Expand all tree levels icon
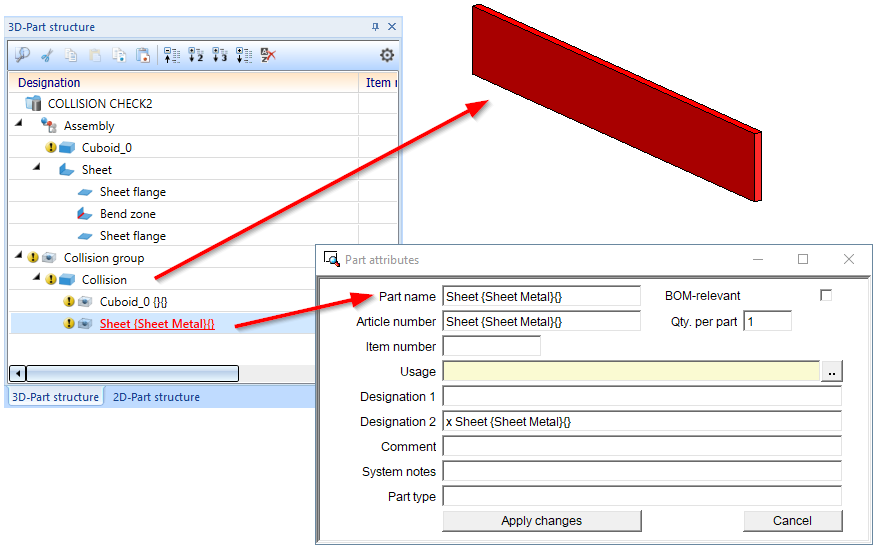This screenshot has width=877, height=548. point(244,55)
